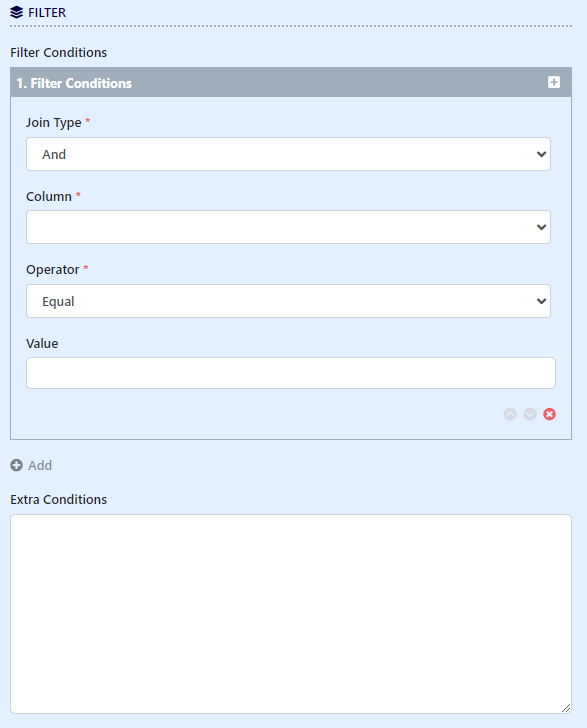Click the circular plus icon beside Add
The width and height of the screenshot is (587, 728).
(x=17, y=465)
